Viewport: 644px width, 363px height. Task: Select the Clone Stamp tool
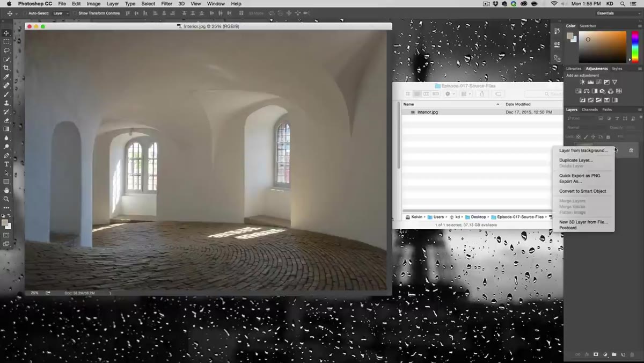[6, 103]
